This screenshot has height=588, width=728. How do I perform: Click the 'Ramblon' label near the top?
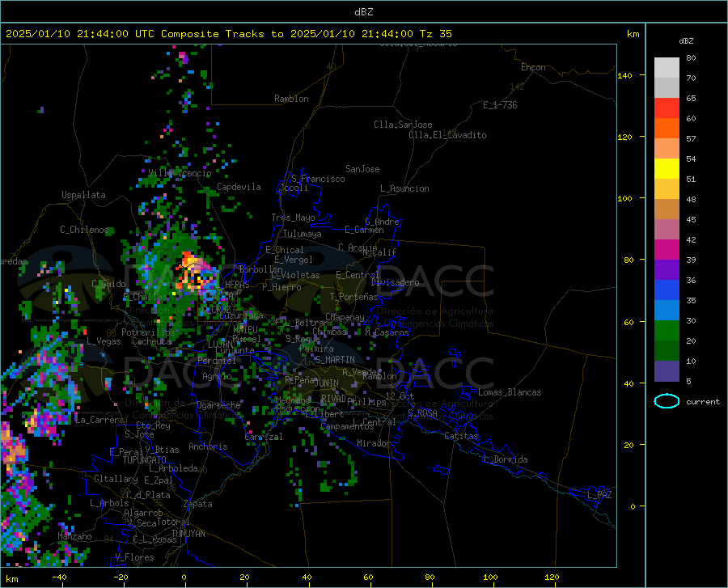[291, 99]
